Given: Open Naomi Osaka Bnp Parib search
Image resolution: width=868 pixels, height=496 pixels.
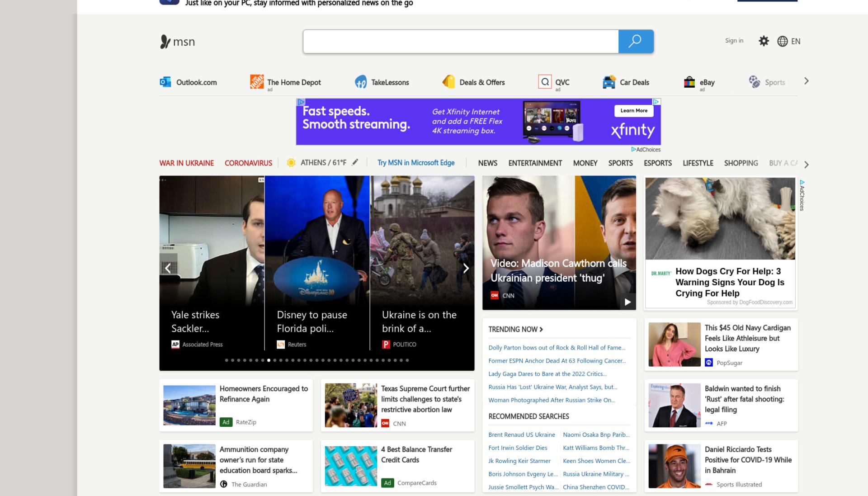Looking at the screenshot, I should pyautogui.click(x=596, y=435).
